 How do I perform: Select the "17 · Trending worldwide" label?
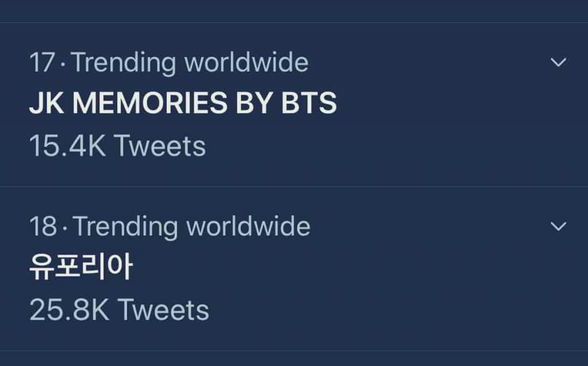pyautogui.click(x=169, y=63)
